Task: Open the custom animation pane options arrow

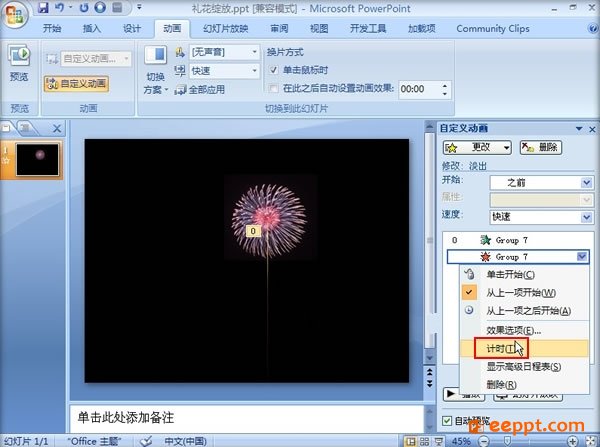Action: pos(579,129)
